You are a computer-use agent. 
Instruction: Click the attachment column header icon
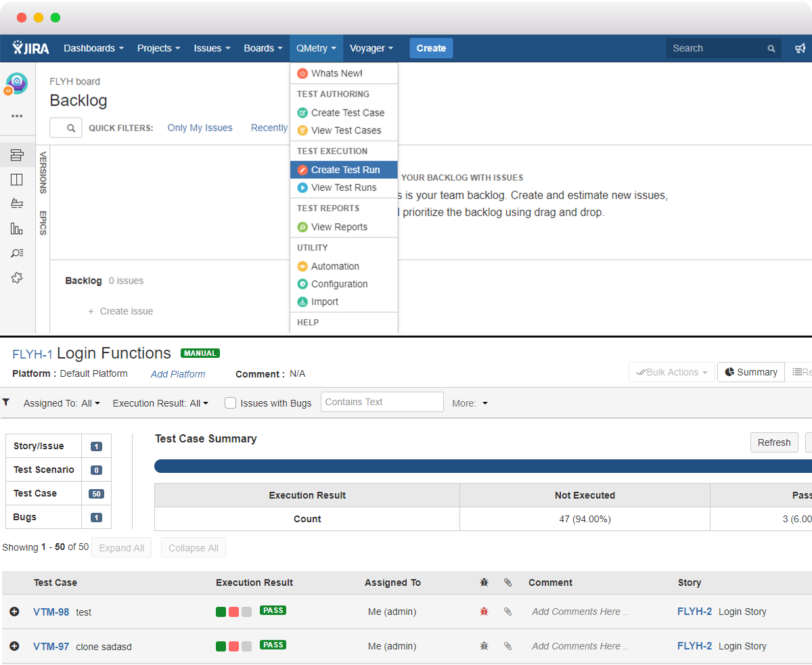pos(507,582)
